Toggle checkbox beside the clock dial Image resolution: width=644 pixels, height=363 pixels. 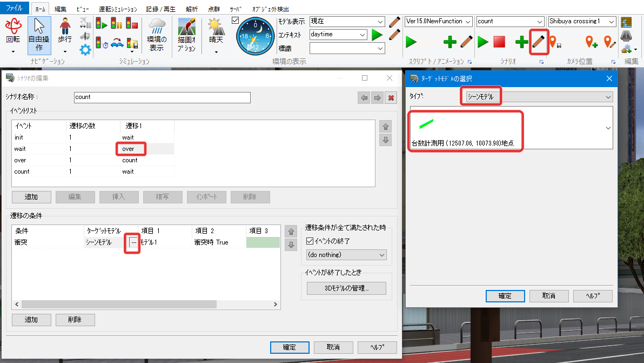[x=236, y=20]
